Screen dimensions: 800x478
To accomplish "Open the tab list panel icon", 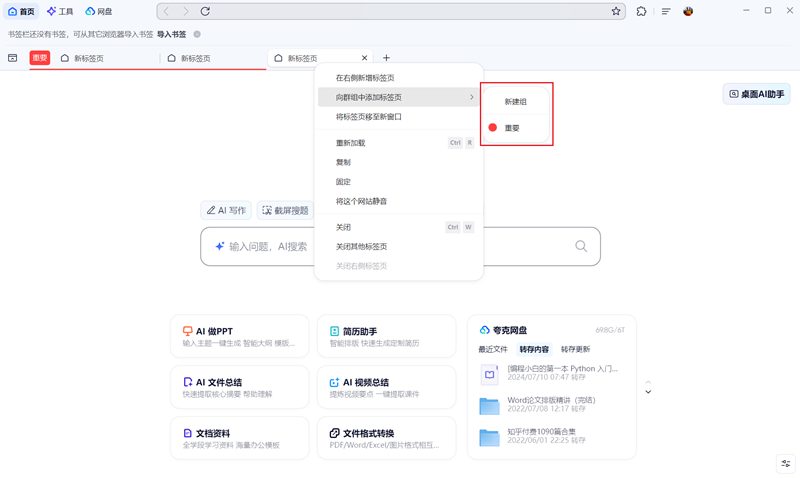I will (x=13, y=58).
